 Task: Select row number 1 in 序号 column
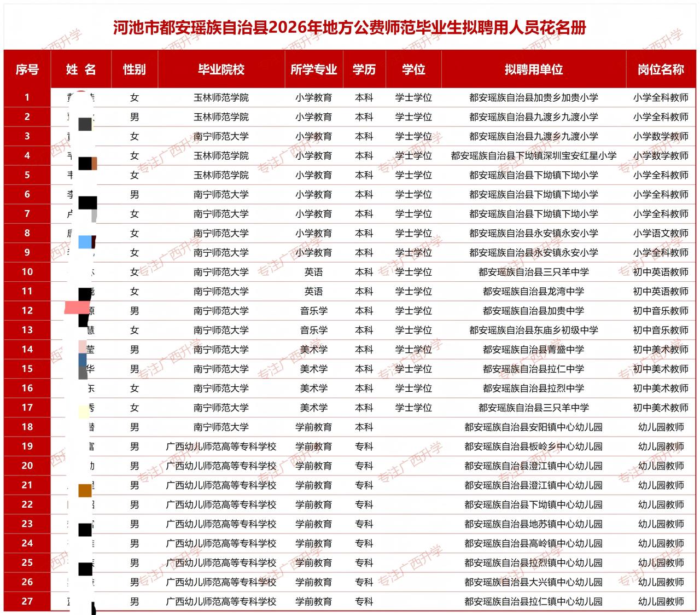click(x=27, y=97)
